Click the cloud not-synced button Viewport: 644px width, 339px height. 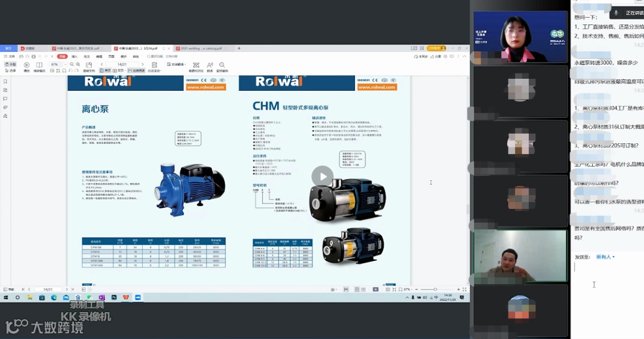(420, 56)
